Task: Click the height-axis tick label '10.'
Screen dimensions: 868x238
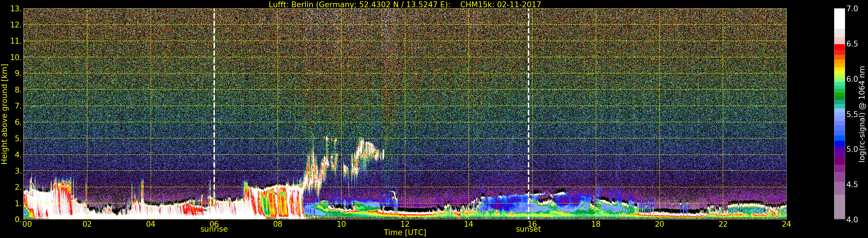Action: pos(16,57)
